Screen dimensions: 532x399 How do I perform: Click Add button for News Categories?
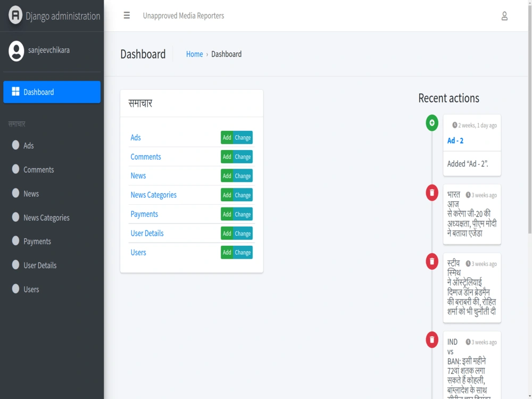[x=227, y=195]
